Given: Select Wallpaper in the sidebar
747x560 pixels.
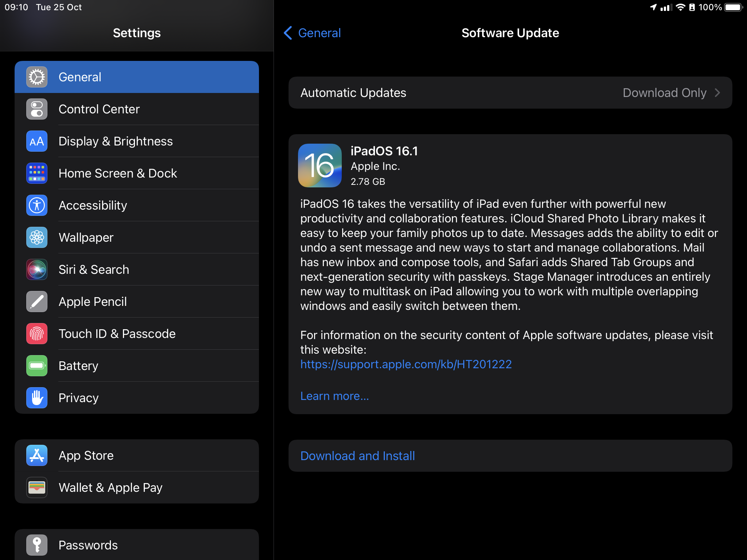Looking at the screenshot, I should tap(137, 237).
